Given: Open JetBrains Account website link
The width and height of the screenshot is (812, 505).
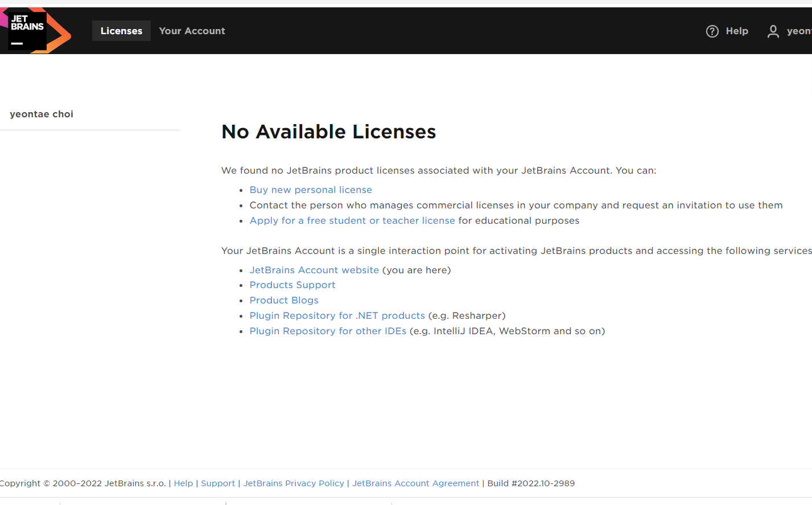Looking at the screenshot, I should coord(314,270).
